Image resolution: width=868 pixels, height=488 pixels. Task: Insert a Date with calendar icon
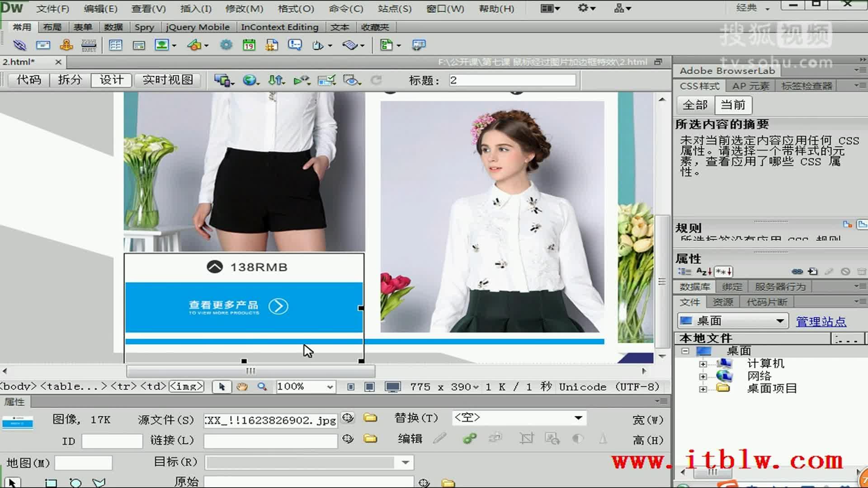249,45
